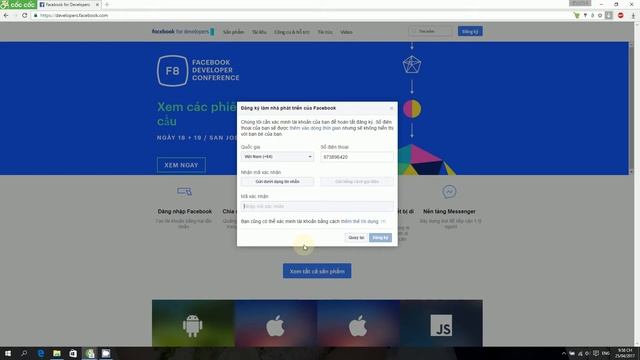Open the Sản phẩm navigation menu
This screenshot has height=360, width=640.
coord(233,32)
